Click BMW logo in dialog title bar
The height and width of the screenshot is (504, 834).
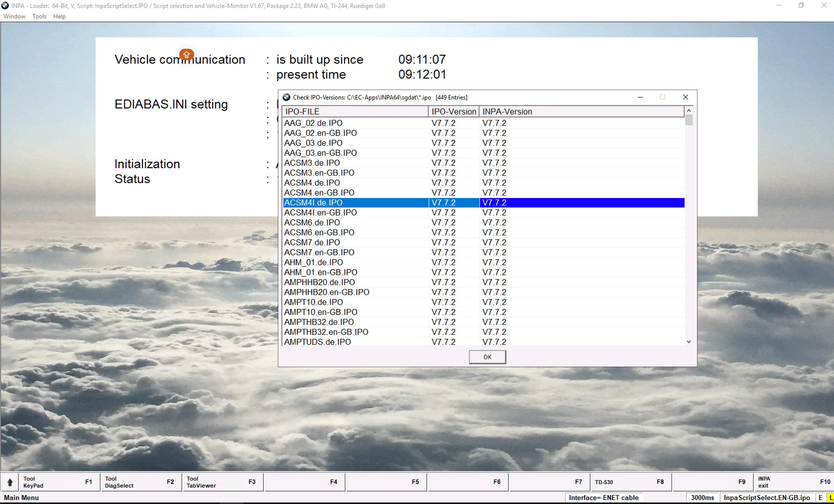click(x=286, y=98)
